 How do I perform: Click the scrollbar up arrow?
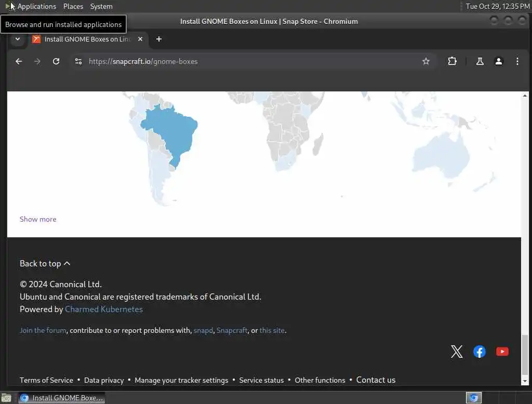[x=525, y=96]
